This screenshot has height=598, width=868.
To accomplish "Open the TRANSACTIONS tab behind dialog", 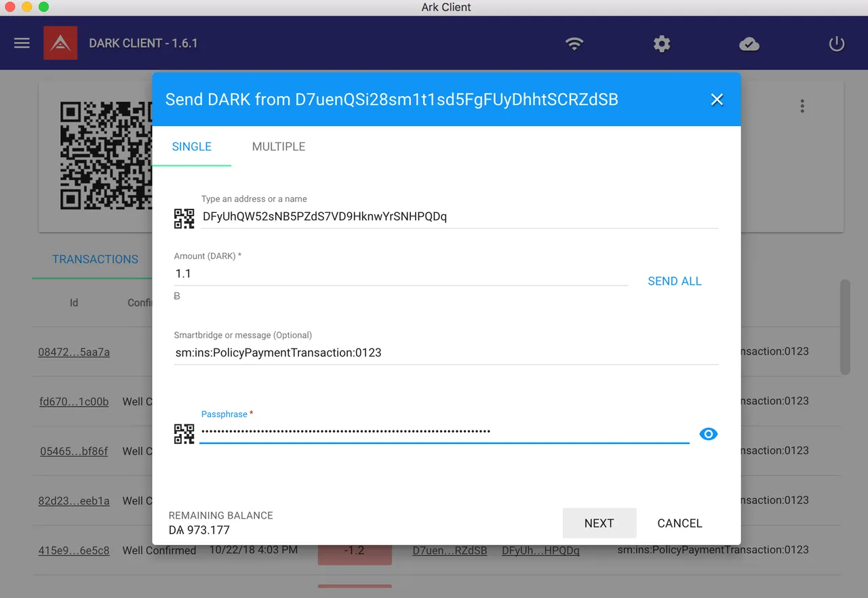I will pos(95,260).
